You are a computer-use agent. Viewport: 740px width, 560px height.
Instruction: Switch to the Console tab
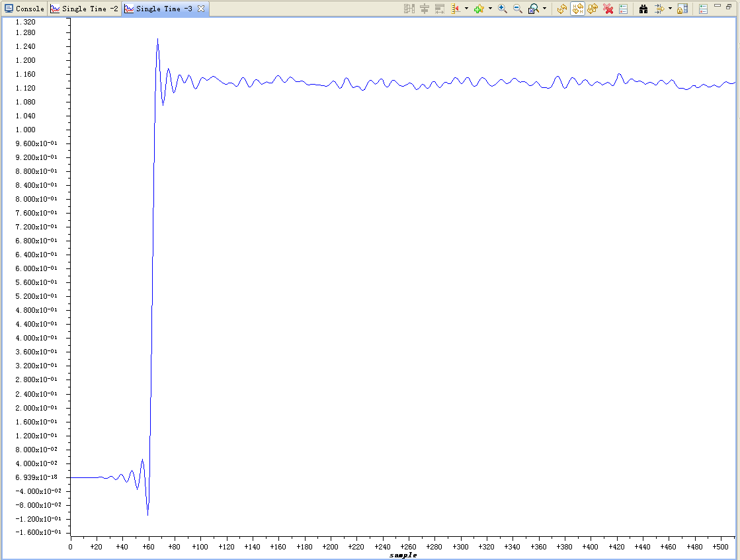pos(24,9)
